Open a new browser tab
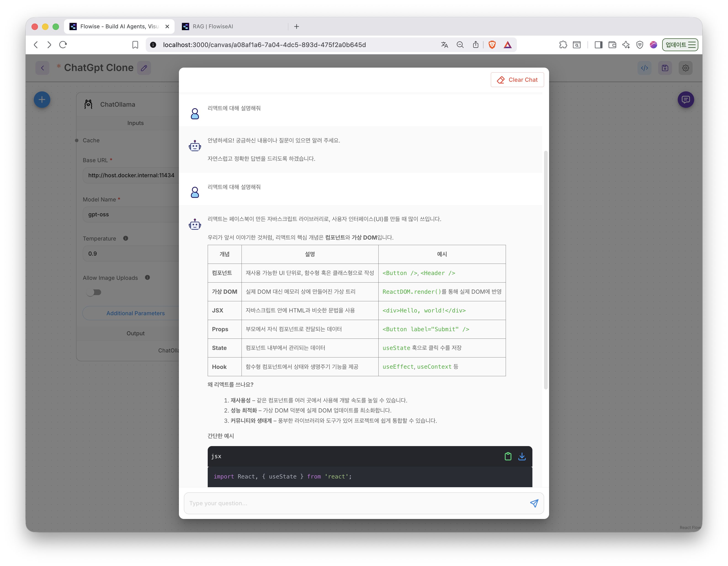This screenshot has height=566, width=728. [x=296, y=26]
